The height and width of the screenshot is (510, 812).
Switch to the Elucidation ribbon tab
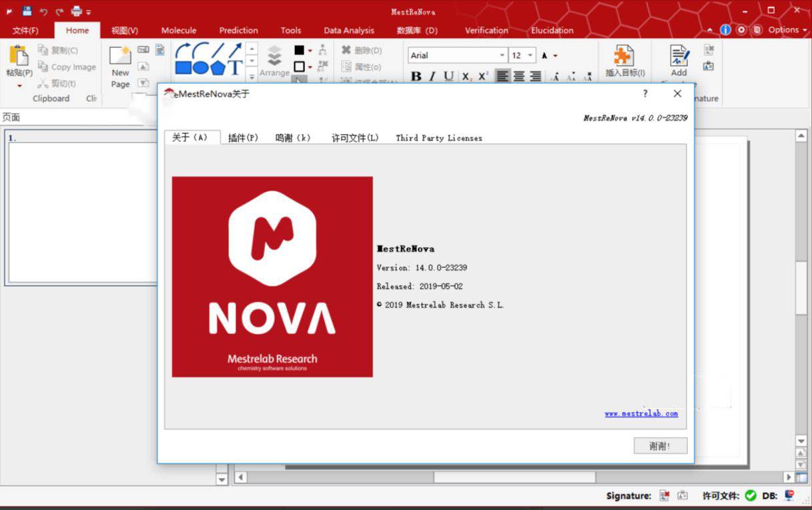coord(552,30)
